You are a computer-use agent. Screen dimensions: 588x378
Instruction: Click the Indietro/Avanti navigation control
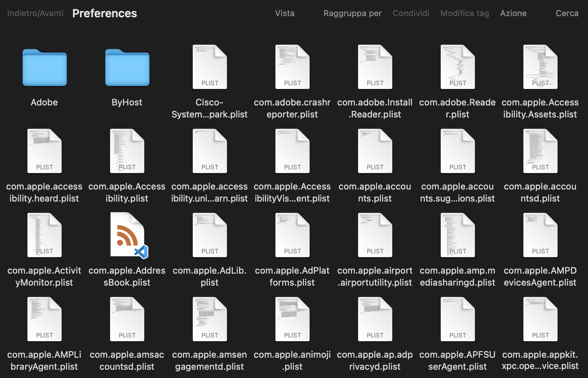point(35,13)
